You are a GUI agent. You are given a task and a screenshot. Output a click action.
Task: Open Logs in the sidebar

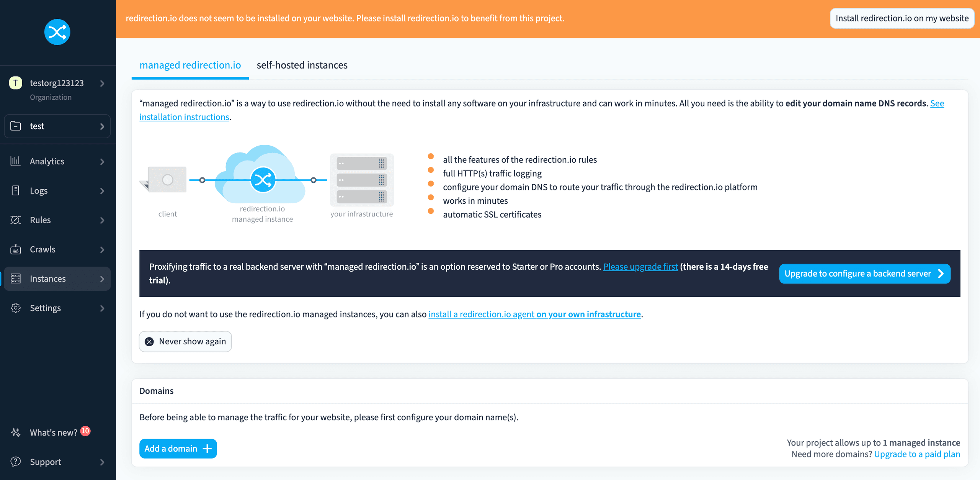57,191
